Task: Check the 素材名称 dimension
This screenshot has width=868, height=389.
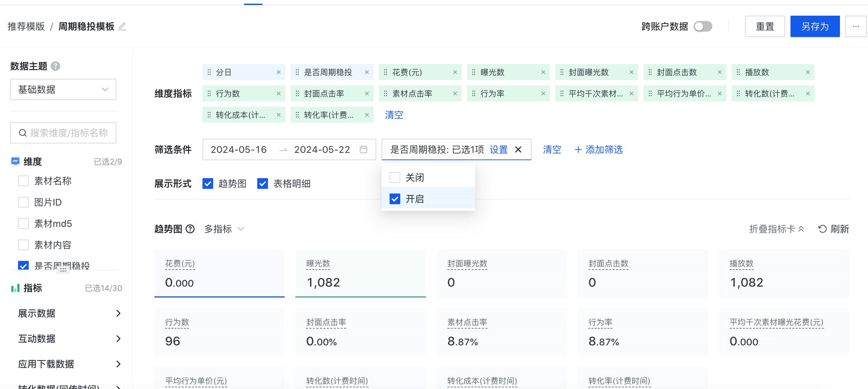Action: [x=23, y=181]
